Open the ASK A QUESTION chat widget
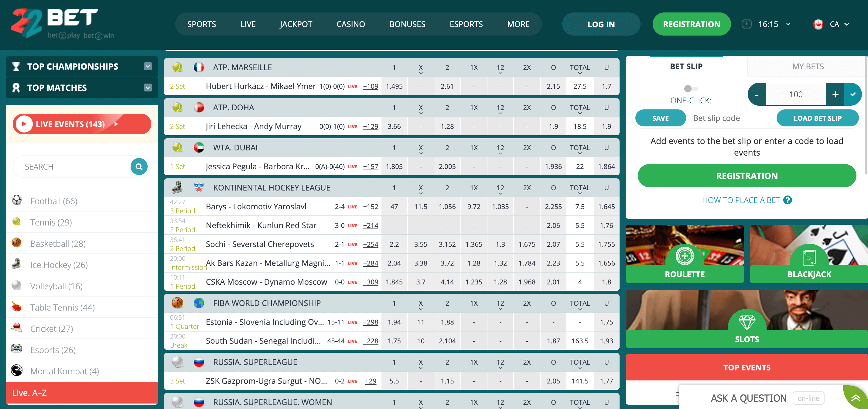Screen dimensions: 868x409 [x=748, y=398]
